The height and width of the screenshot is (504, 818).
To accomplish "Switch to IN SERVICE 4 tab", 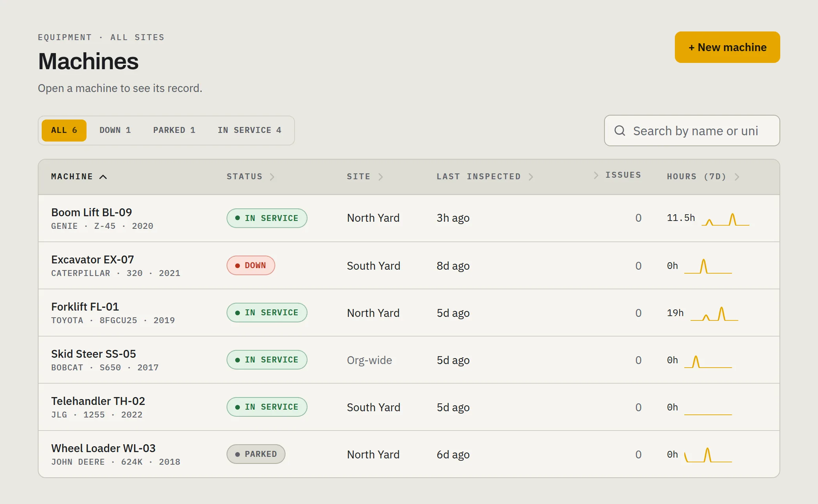I will [250, 131].
